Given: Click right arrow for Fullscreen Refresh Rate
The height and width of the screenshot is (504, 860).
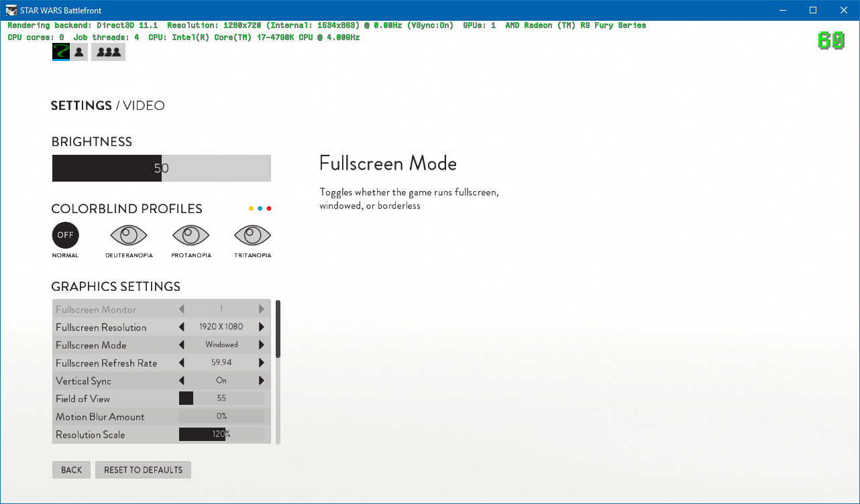Looking at the screenshot, I should (x=262, y=363).
